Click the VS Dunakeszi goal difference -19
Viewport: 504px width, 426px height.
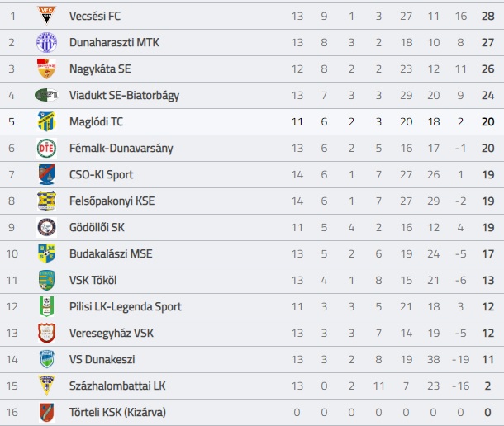[x=460, y=359]
